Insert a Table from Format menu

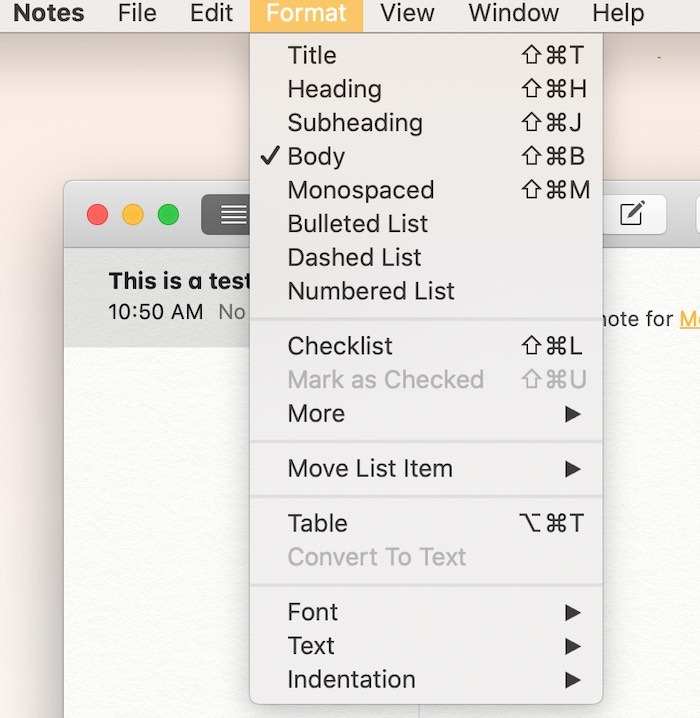(x=426, y=523)
